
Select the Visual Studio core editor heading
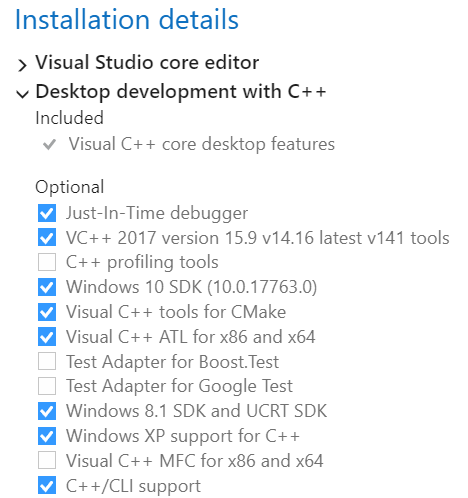click(x=147, y=62)
